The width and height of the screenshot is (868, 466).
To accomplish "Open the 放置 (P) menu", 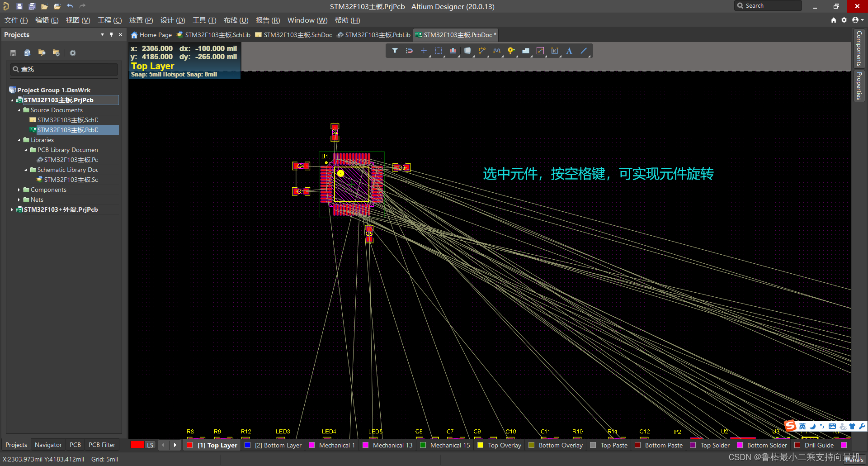I will pyautogui.click(x=141, y=20).
